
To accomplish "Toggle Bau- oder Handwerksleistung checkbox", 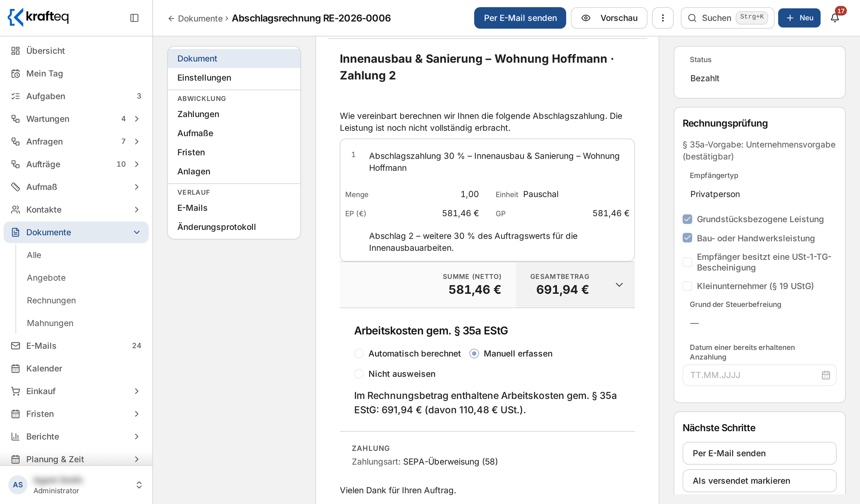I will [687, 238].
